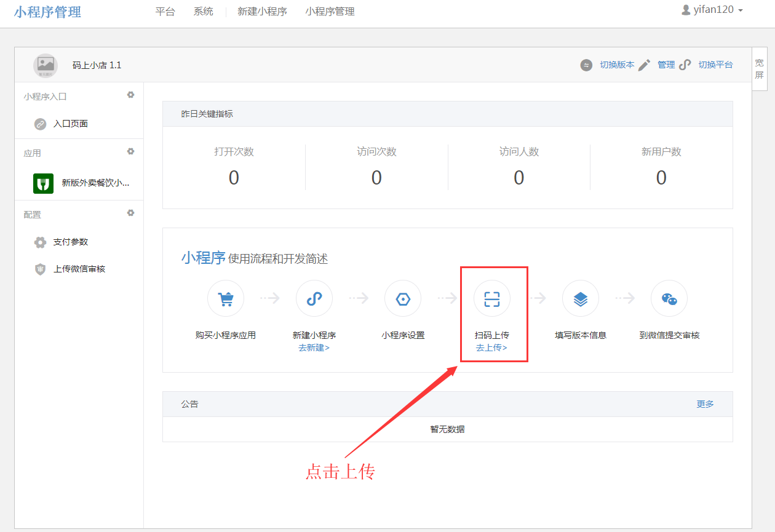775x532 pixels.
Task: Open the green 新版外卖餐饮 app icon
Action: (x=43, y=183)
